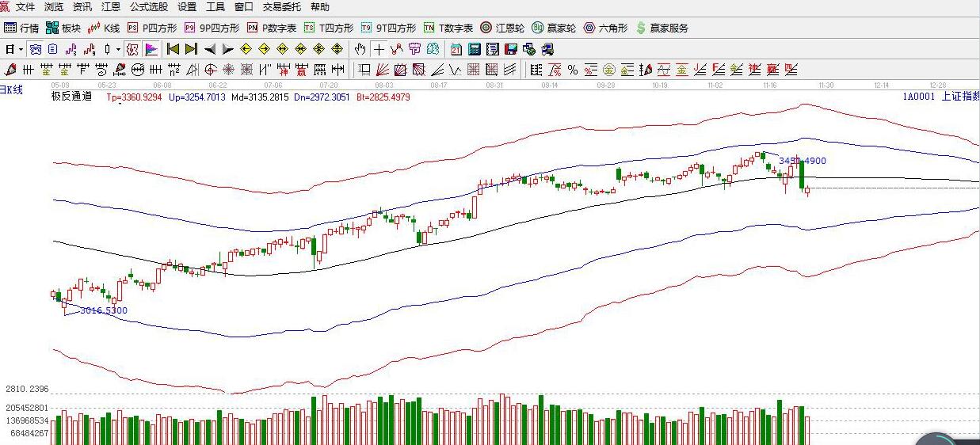The width and height of the screenshot is (980, 445).
Task: Click the hand pan tool icon
Action: (360, 49)
